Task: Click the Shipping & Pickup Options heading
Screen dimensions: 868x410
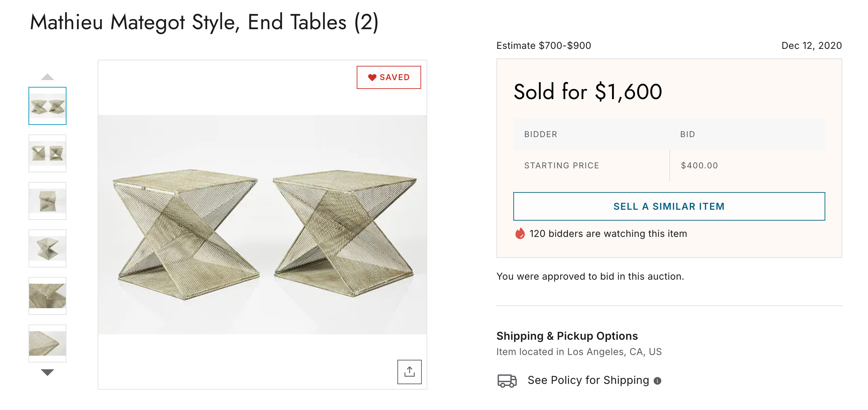Action: coord(567,336)
